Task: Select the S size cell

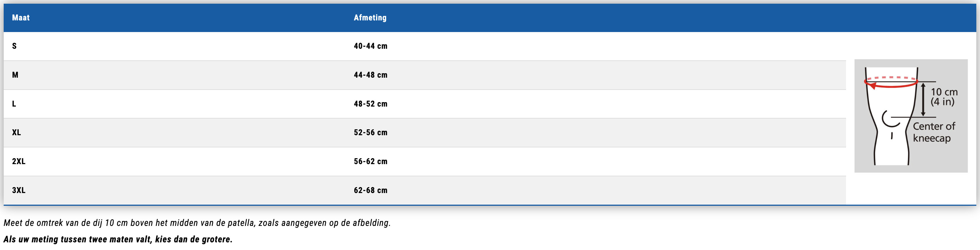Action: point(14,46)
